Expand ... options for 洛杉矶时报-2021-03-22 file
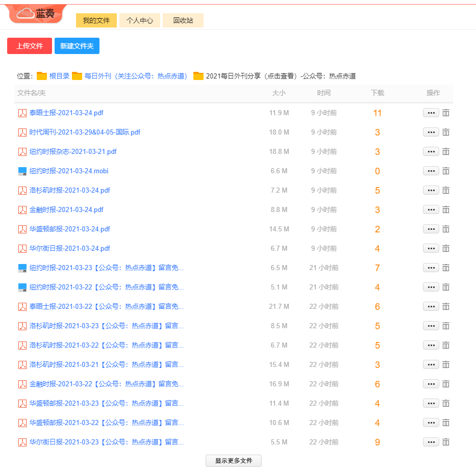 click(x=431, y=345)
